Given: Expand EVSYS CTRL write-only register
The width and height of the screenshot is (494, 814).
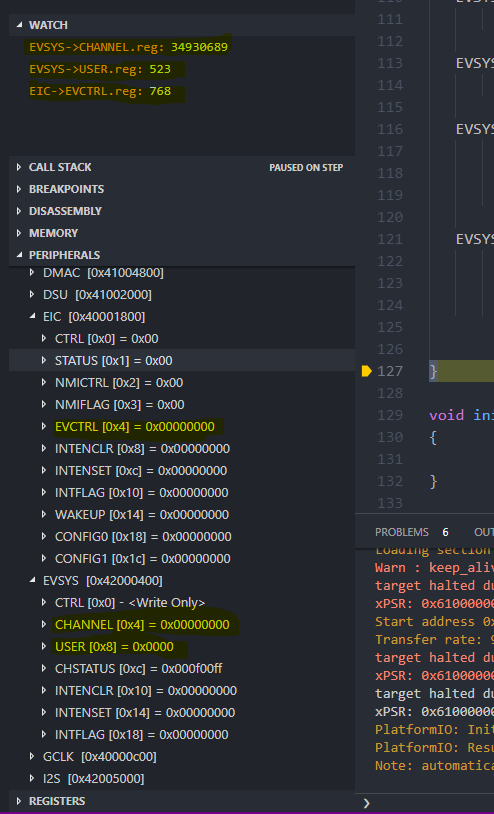Looking at the screenshot, I should tap(45, 603).
